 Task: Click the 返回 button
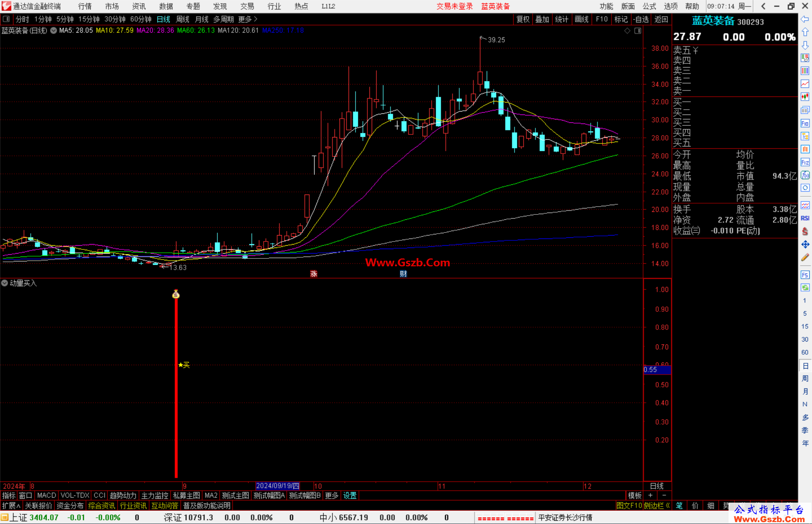tap(661, 19)
